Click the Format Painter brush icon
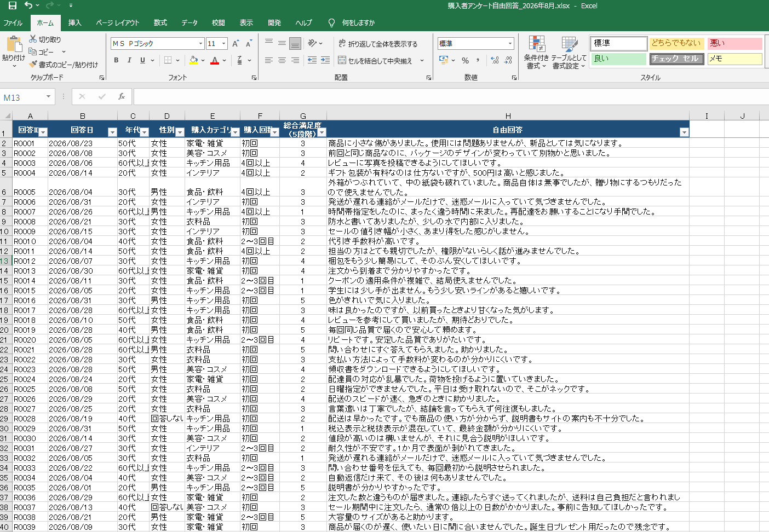 coord(33,65)
